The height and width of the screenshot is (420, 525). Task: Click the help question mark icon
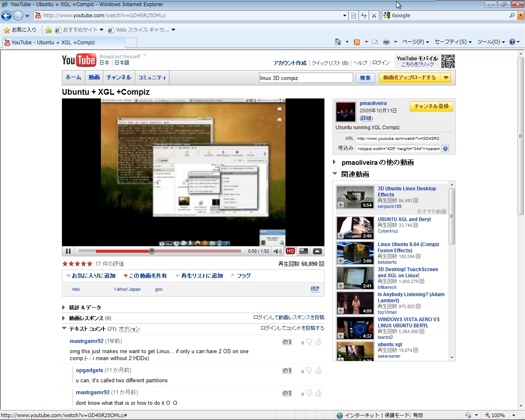pos(512,42)
